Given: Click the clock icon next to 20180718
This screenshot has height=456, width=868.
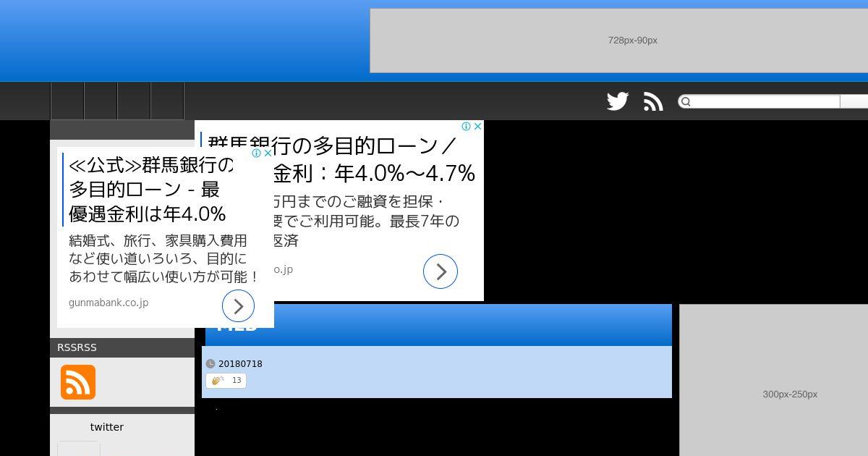Looking at the screenshot, I should click(210, 364).
